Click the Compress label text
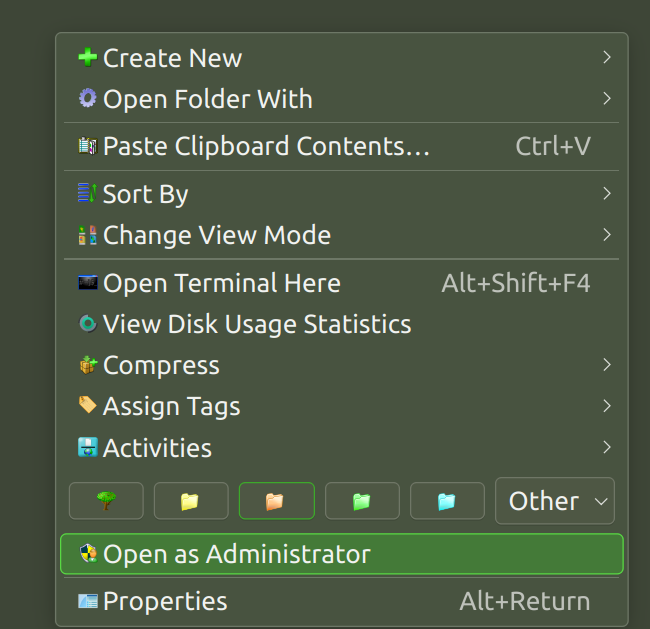Image resolution: width=650 pixels, height=629 pixels. pos(161,366)
